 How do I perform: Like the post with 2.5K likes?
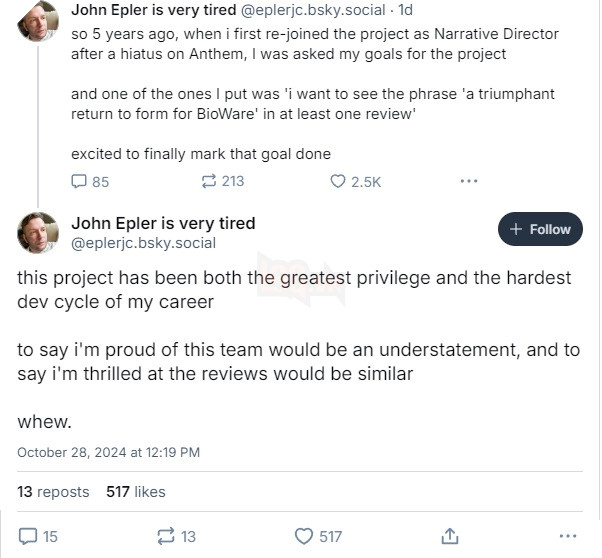click(338, 181)
